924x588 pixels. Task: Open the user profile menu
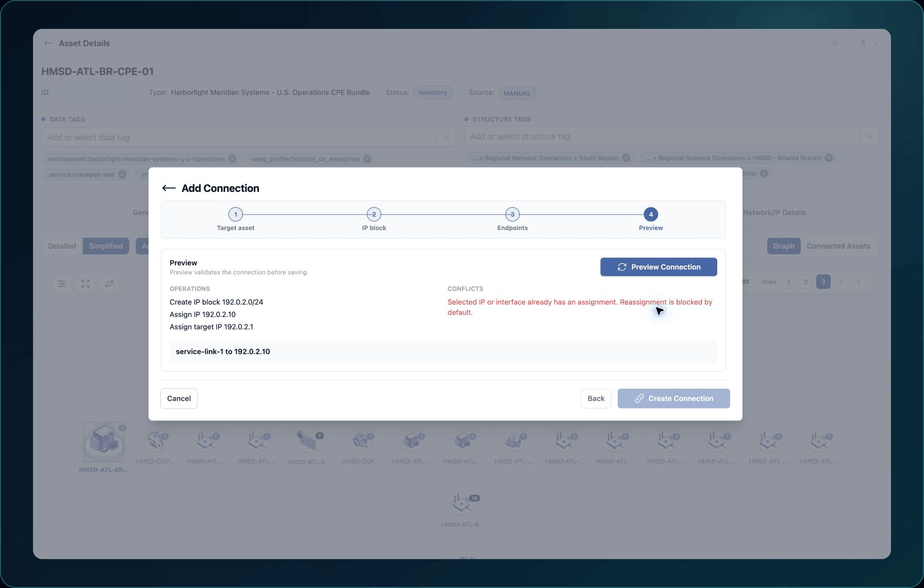[x=867, y=43]
